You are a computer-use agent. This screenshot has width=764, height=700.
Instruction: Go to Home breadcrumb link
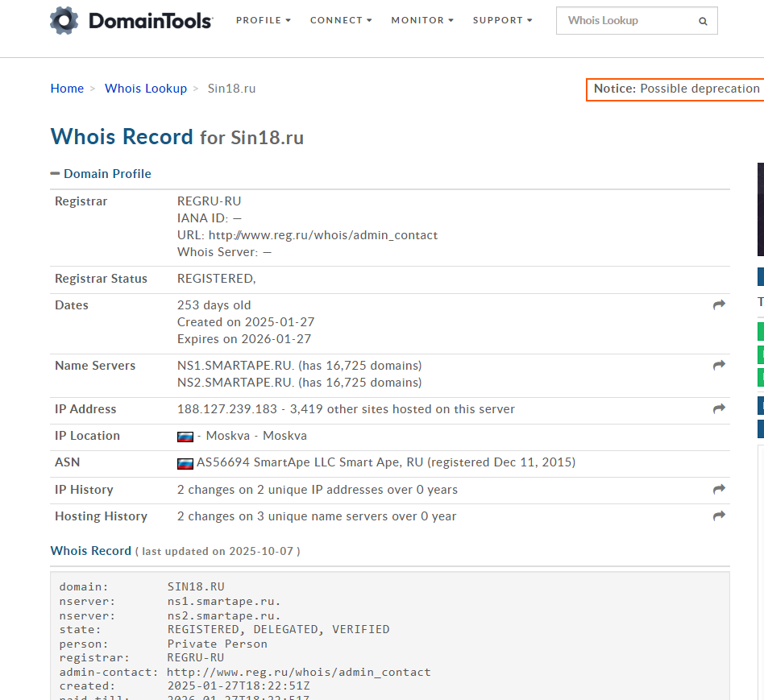(67, 89)
